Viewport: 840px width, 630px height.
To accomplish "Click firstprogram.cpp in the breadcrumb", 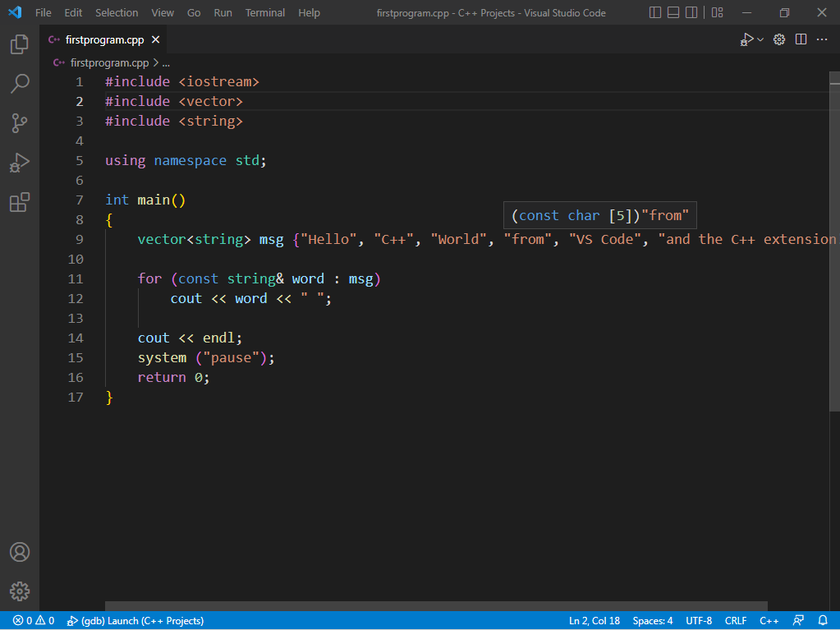I will 109,62.
